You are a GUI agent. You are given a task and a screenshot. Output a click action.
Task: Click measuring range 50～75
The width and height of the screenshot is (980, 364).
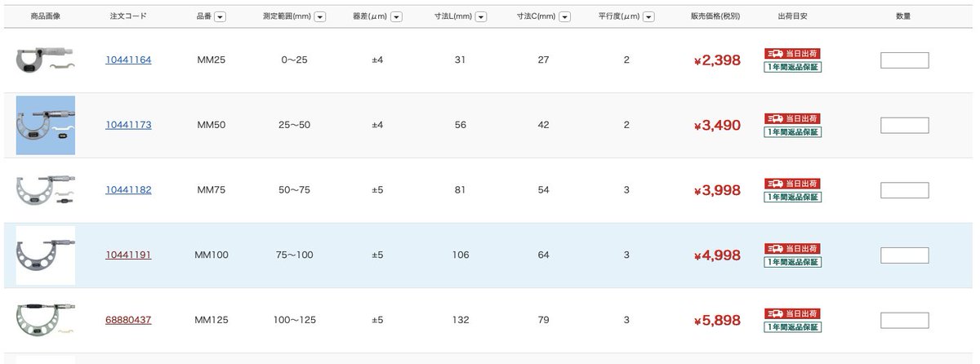(294, 190)
